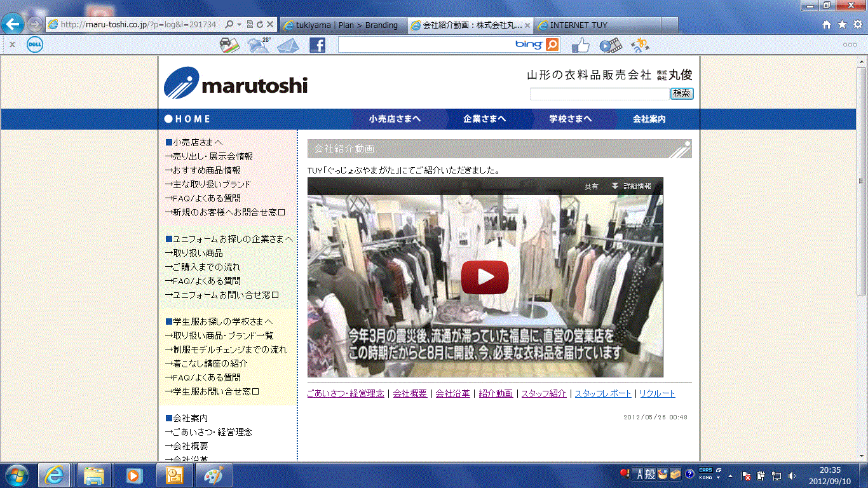Viewport: 868px width, 488px height.
Task: Open the IE Favorites star icon
Action: point(842,25)
